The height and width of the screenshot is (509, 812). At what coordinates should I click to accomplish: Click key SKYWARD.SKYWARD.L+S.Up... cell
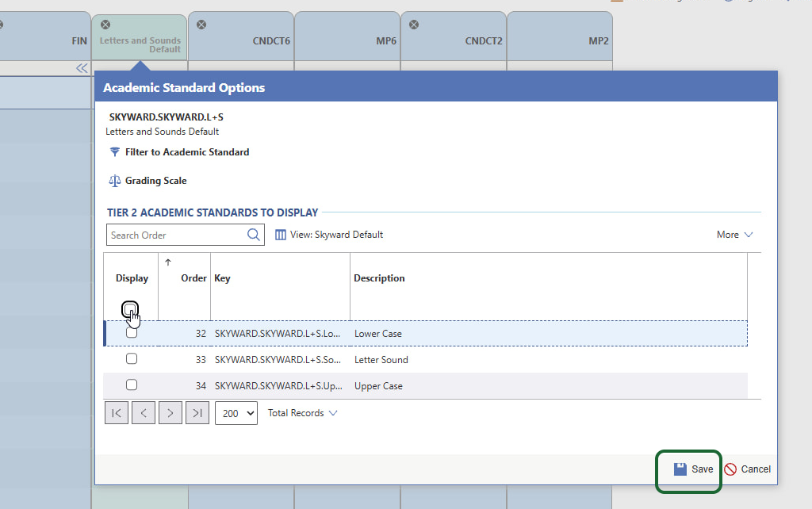coord(278,386)
